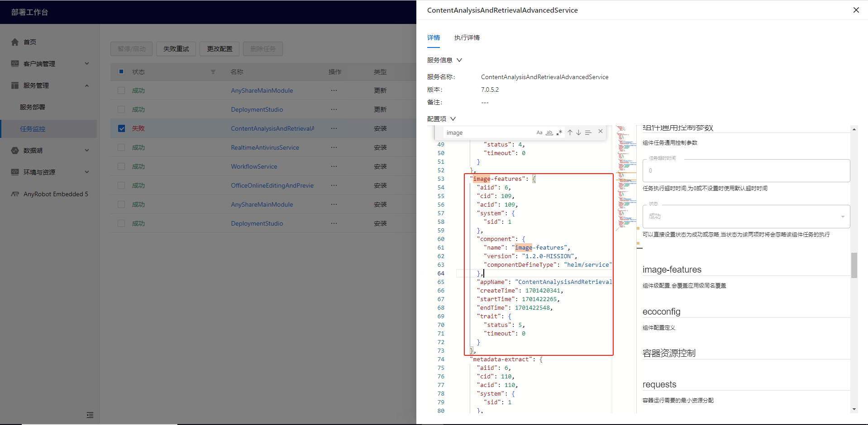The image size is (868, 425).
Task: Open the 状态 成功 dropdown
Action: 746,217
